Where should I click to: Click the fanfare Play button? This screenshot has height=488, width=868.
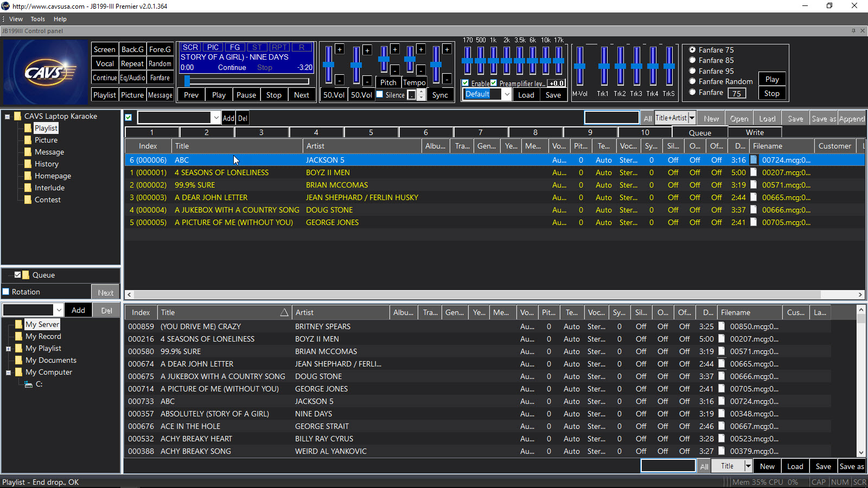pyautogui.click(x=772, y=79)
